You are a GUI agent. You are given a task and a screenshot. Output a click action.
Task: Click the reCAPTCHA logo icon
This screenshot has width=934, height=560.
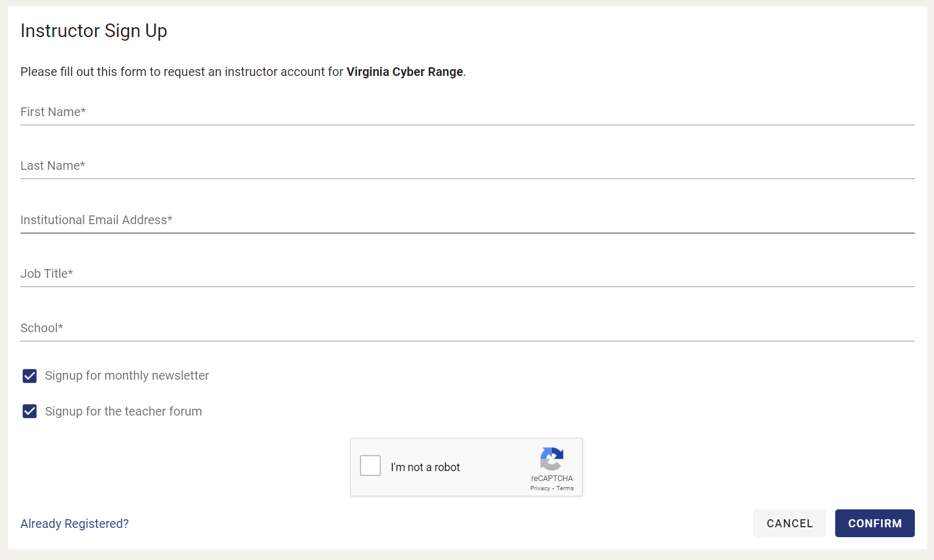551,459
